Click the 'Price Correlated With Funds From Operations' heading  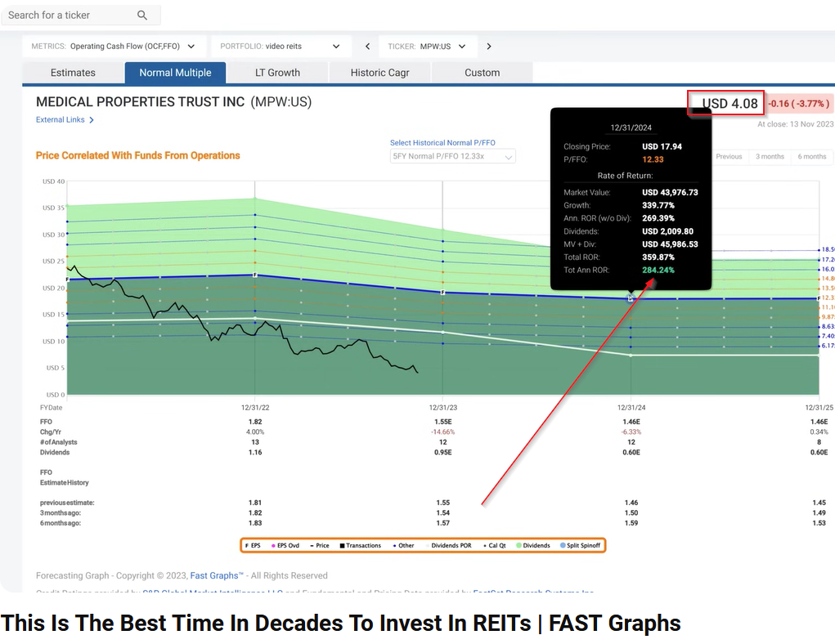(x=138, y=155)
